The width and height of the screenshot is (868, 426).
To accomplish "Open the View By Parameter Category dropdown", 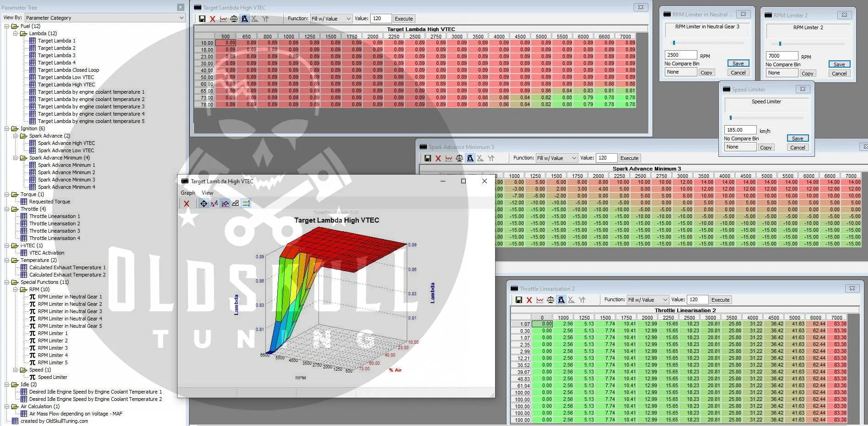I will pos(105,18).
